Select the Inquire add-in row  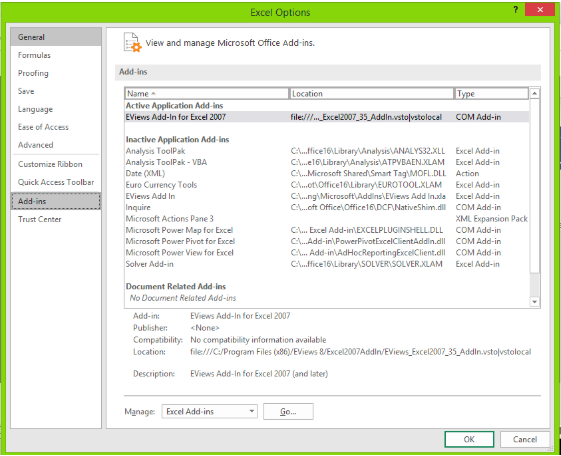point(326,207)
